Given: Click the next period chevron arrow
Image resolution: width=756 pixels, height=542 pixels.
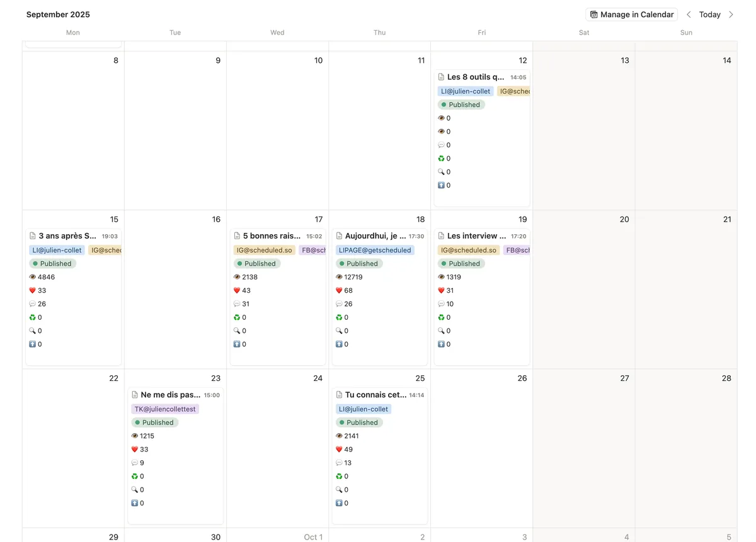Looking at the screenshot, I should (732, 14).
